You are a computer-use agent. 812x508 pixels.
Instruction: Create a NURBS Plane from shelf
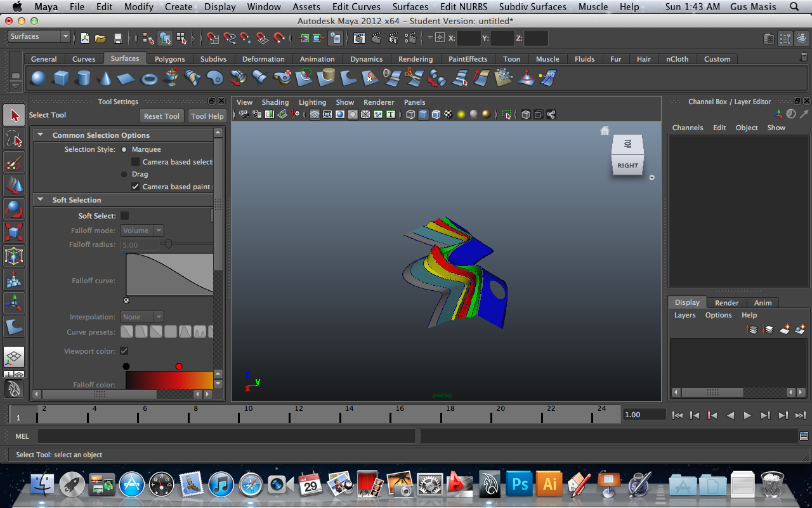(x=127, y=78)
